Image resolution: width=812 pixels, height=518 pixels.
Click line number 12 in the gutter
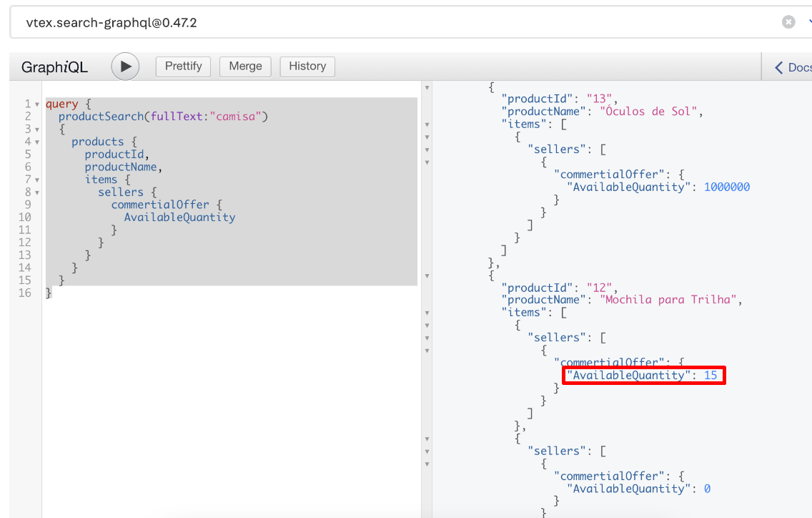[x=25, y=242]
